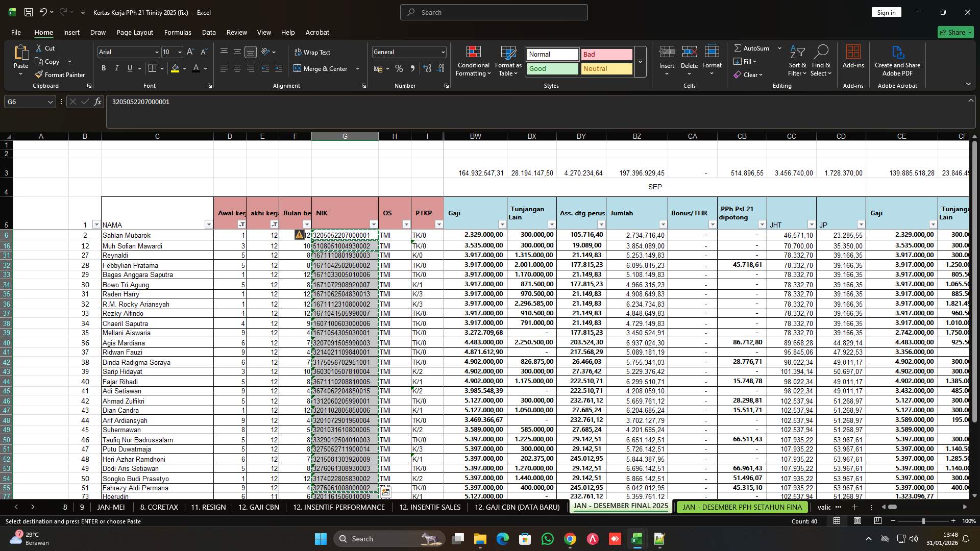Select the Insert Cells icon
The height and width of the screenshot is (551, 980).
click(x=667, y=52)
